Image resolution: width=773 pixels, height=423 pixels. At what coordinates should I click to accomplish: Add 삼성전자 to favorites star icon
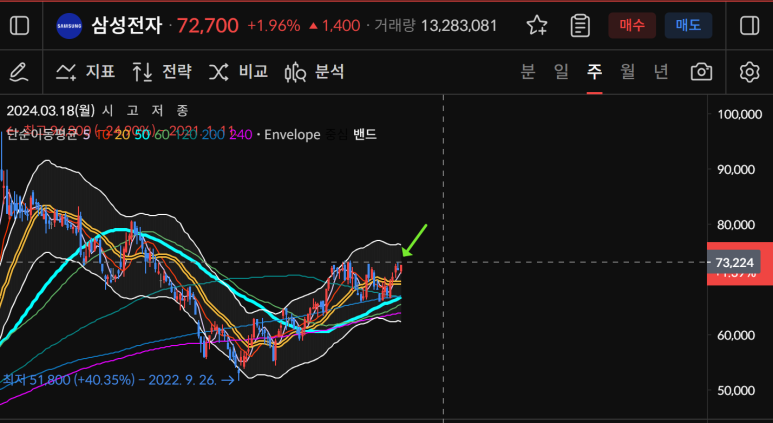click(x=537, y=26)
